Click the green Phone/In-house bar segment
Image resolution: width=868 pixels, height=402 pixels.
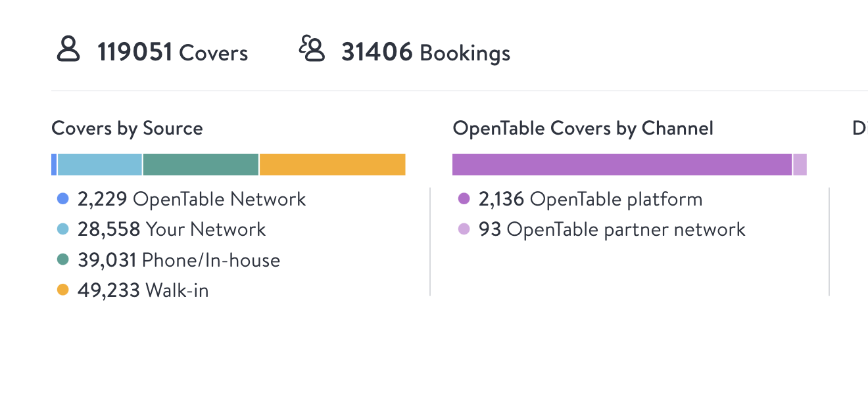coord(201,165)
